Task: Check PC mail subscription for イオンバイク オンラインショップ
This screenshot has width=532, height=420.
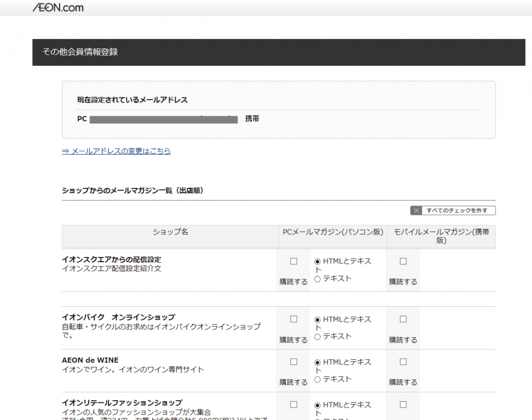Action: pos(294,319)
